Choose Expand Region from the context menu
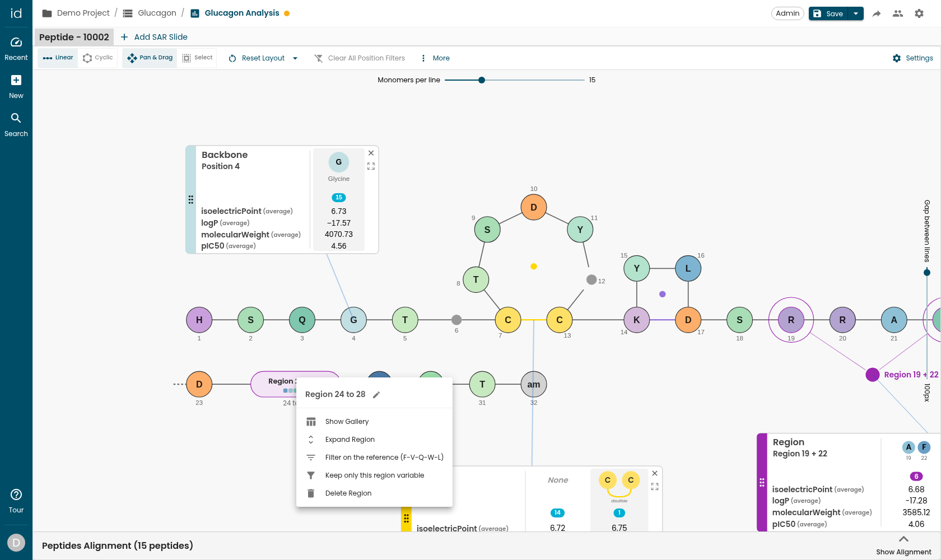 pos(374,440)
